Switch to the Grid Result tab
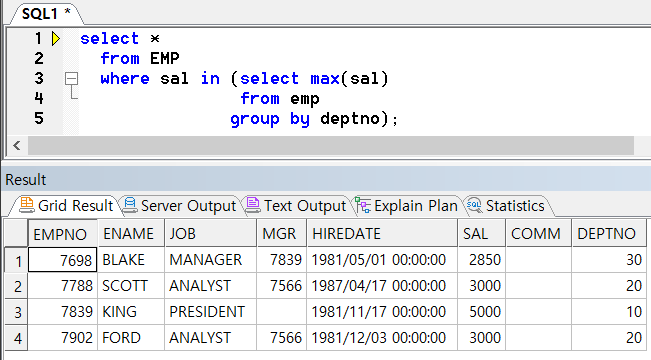This screenshot has height=360, width=651. click(x=66, y=206)
